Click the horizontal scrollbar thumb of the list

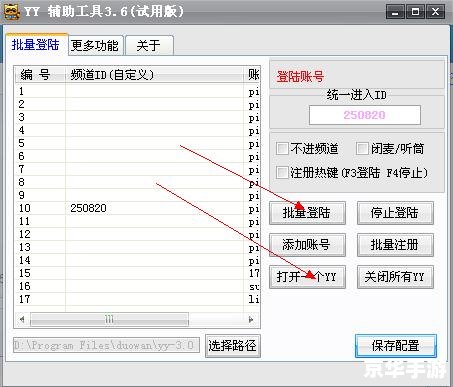pyautogui.click(x=109, y=319)
